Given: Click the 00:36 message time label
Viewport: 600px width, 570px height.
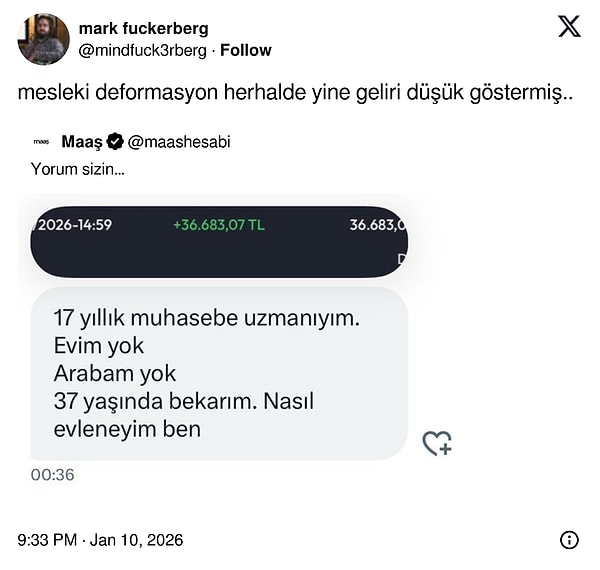Looking at the screenshot, I should (x=53, y=475).
